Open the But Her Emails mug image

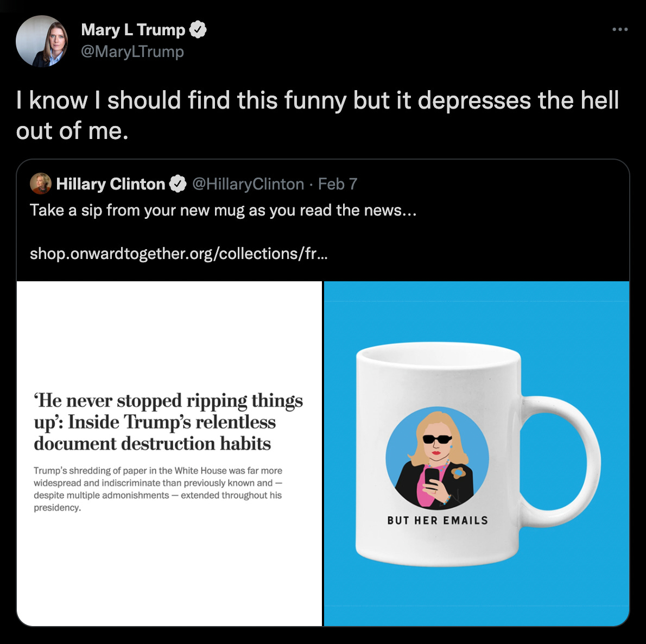coord(477,453)
